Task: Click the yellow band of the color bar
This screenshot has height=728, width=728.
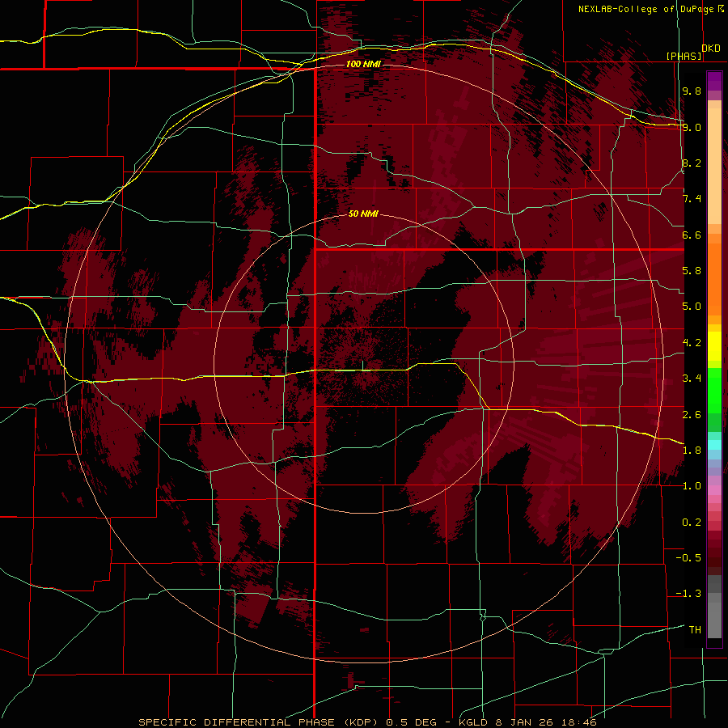Action: click(x=714, y=346)
